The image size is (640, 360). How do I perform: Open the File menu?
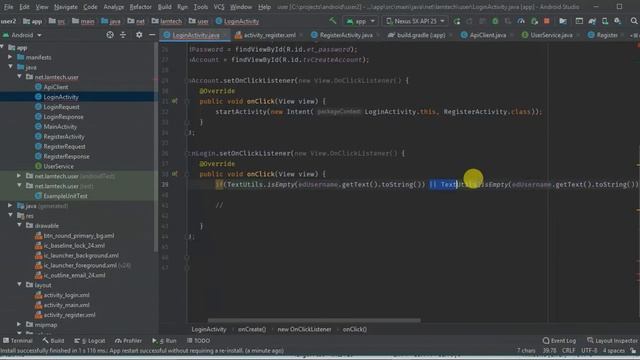[x=8, y=7]
